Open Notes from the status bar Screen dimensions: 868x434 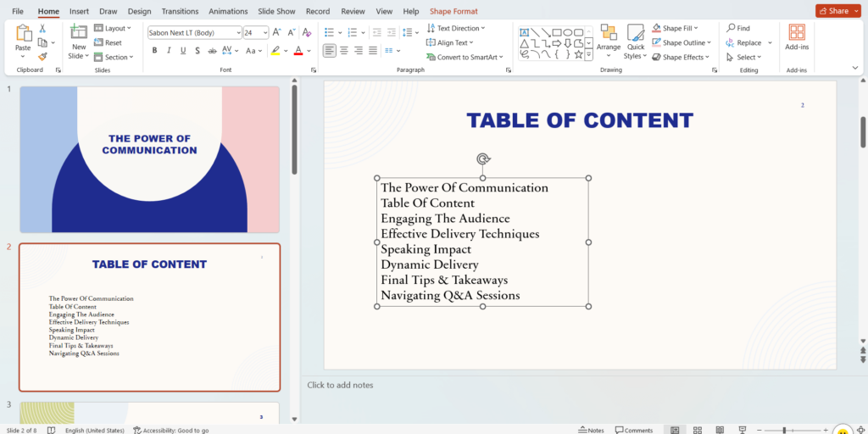coord(591,430)
